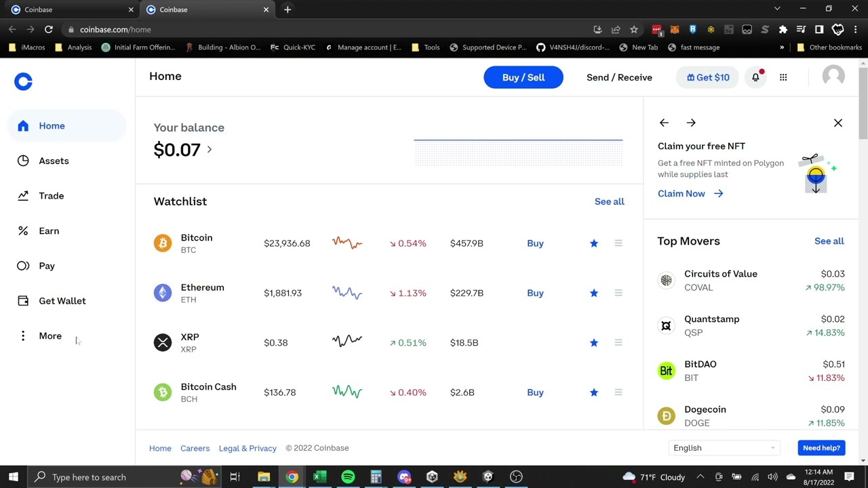Image resolution: width=868 pixels, height=488 pixels.
Task: Click the Bitcoin coin icon
Action: (x=163, y=243)
